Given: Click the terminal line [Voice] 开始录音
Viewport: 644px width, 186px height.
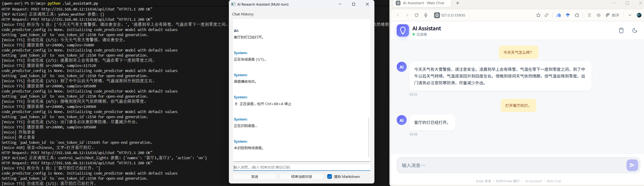Looking at the screenshot, I should pos(19,132).
